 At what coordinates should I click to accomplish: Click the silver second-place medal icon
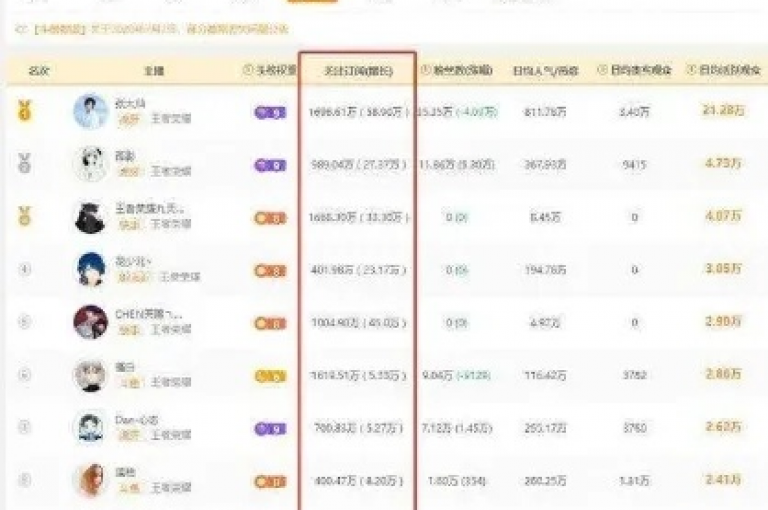click(x=24, y=163)
